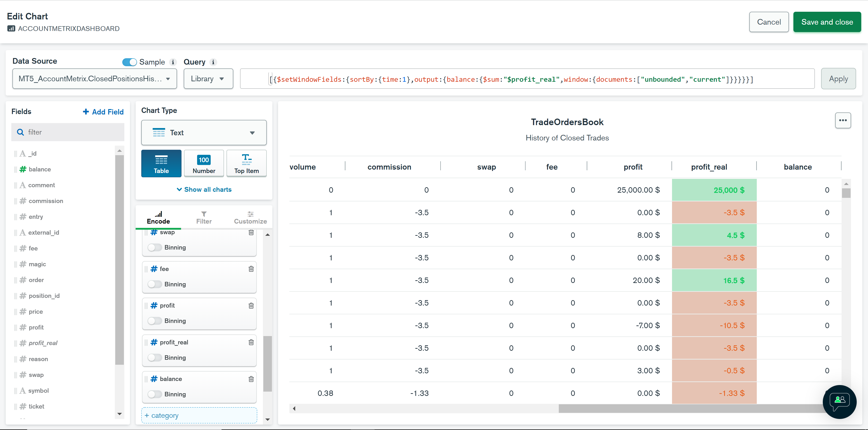Screen dimensions: 868x430
Task: Toggle Binning for the balance field
Action: (155, 394)
